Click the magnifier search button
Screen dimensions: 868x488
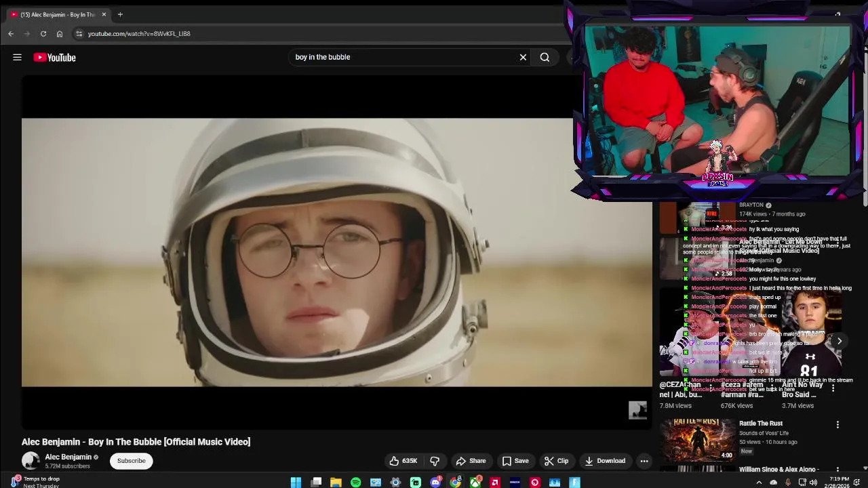pyautogui.click(x=545, y=57)
